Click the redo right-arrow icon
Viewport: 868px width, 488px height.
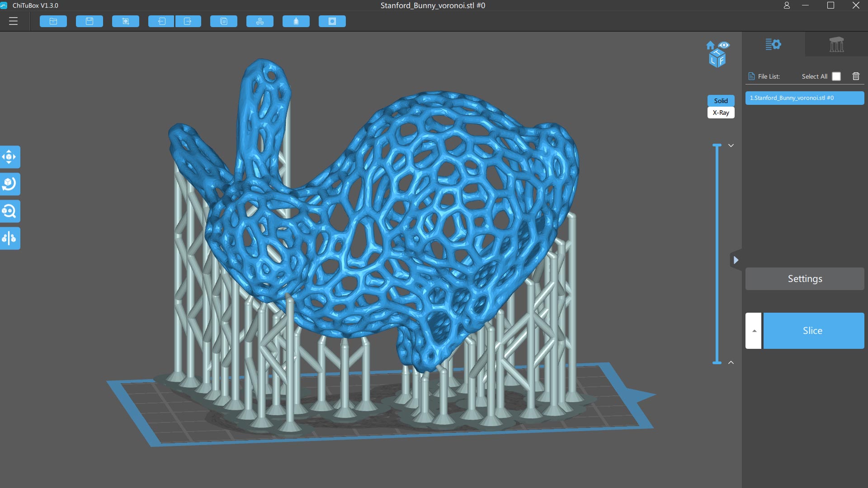(188, 21)
